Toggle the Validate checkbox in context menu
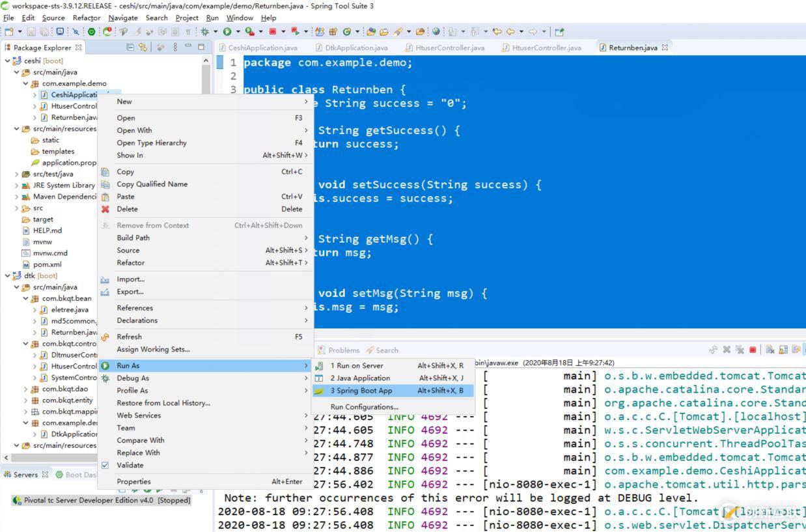The width and height of the screenshot is (806, 532). (x=105, y=465)
